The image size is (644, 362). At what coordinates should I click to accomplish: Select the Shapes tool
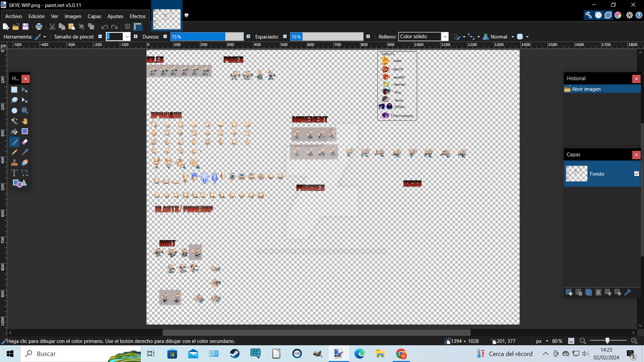[x=19, y=183]
